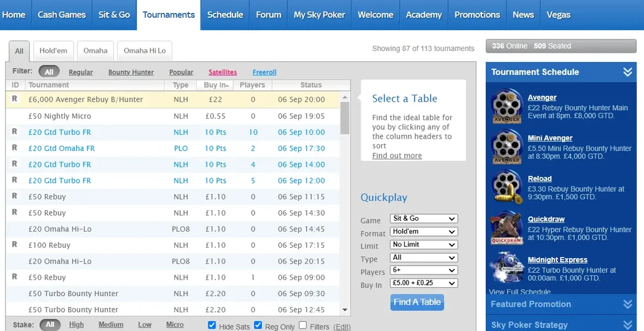Go to the Home nav item
The height and width of the screenshot is (331, 644).
13,15
